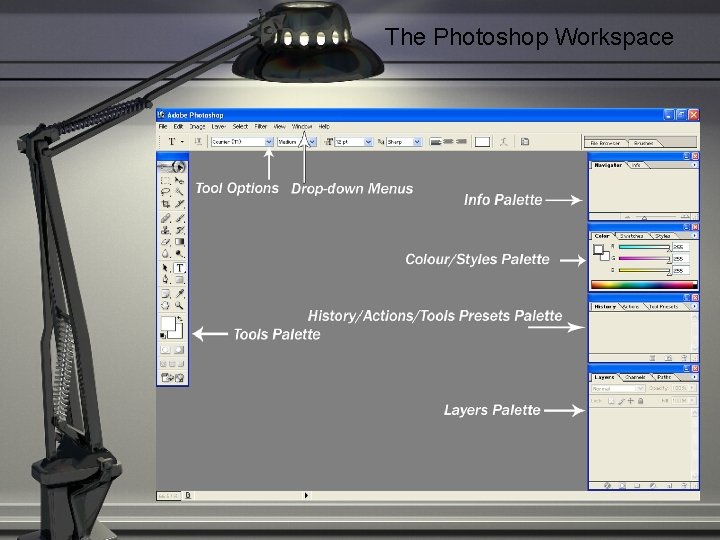Image resolution: width=720 pixels, height=540 pixels.
Task: Select the Path Selection arrow tool
Action: coord(166,268)
